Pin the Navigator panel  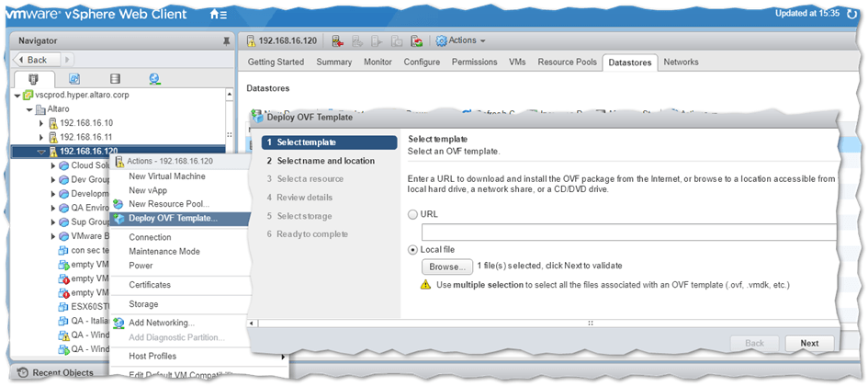226,41
